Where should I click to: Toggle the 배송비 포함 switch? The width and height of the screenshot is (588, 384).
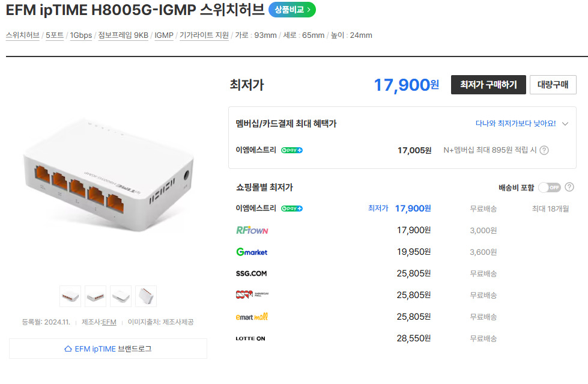click(549, 187)
